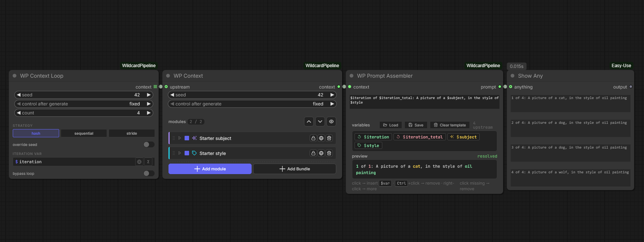Click the prompt output socket

tap(500, 87)
